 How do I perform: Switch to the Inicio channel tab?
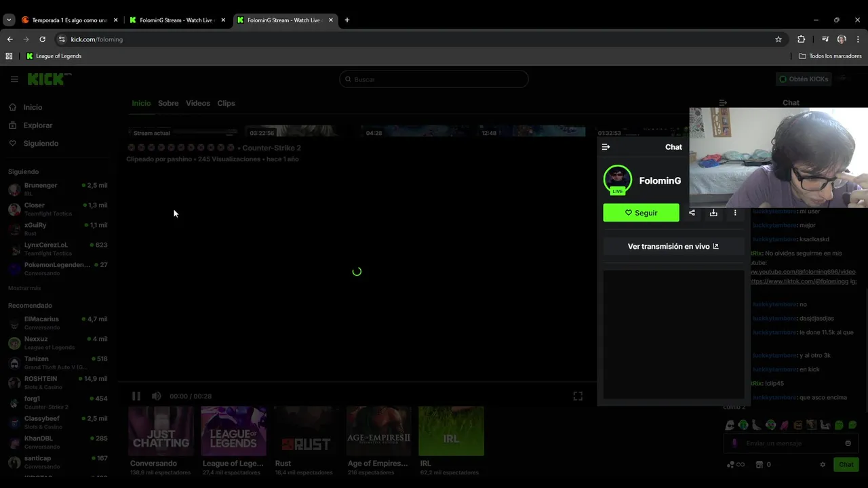click(141, 103)
